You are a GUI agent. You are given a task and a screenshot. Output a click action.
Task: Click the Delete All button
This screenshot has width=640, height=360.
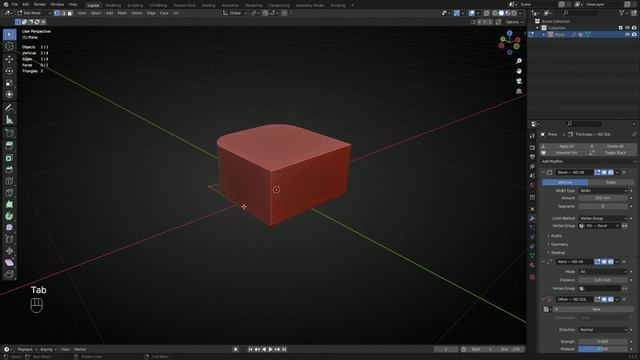click(x=612, y=146)
